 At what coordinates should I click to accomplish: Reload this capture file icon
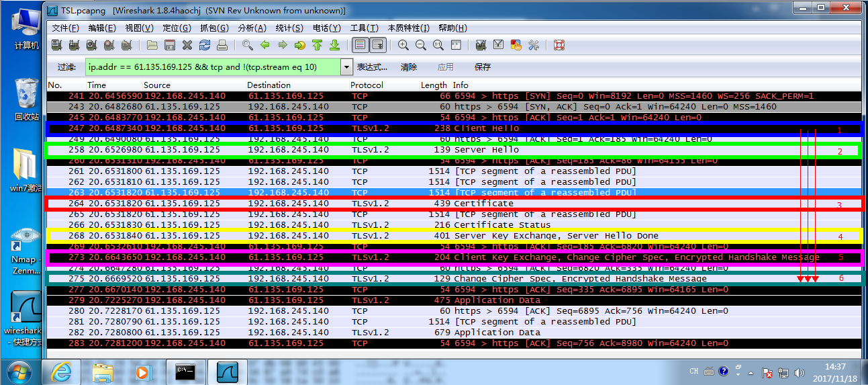[x=205, y=45]
